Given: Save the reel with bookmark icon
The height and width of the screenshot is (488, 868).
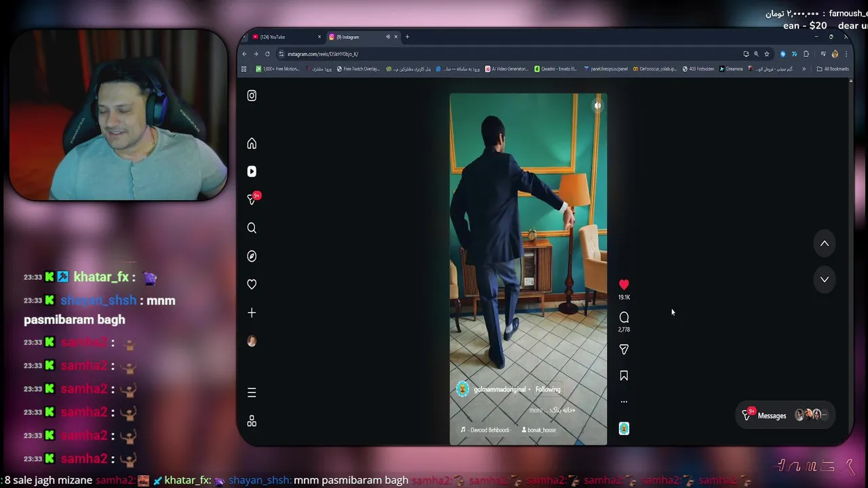Looking at the screenshot, I should click(x=624, y=375).
